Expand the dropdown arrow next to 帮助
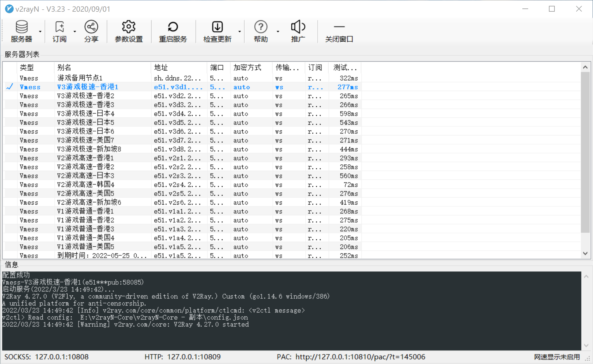This screenshot has height=364, width=593. (278, 31)
